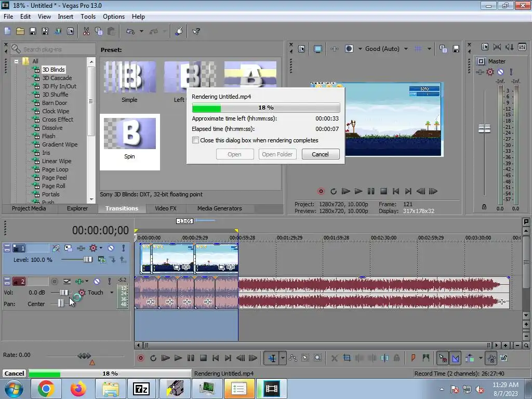532x399 pixels.
Task: Click the Master FX gear icon
Action: 490,72
